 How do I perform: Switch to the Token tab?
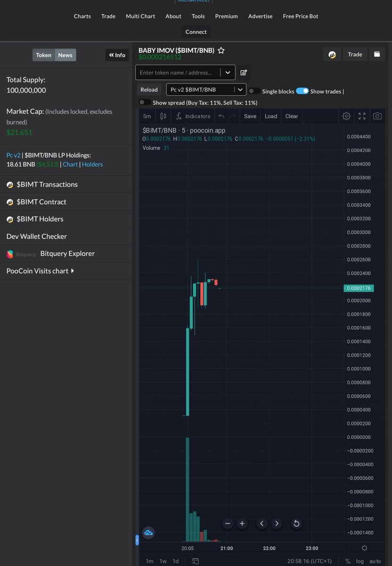(x=44, y=55)
